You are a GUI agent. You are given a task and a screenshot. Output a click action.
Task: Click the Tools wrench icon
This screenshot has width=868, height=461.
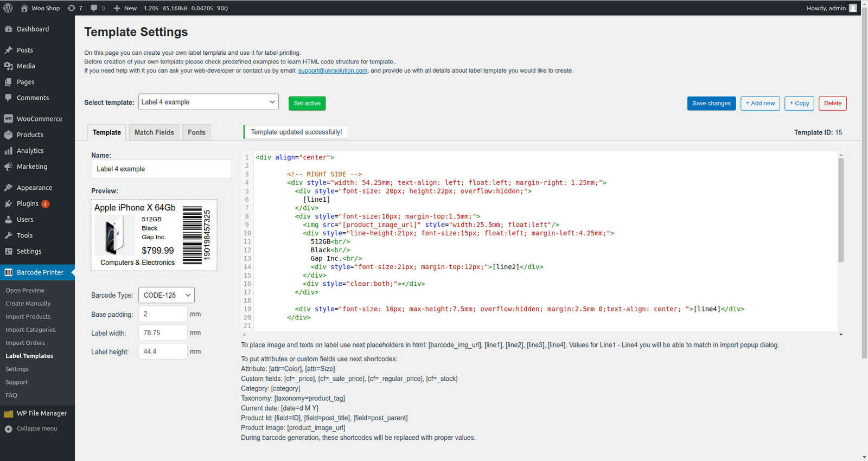pyautogui.click(x=8, y=235)
